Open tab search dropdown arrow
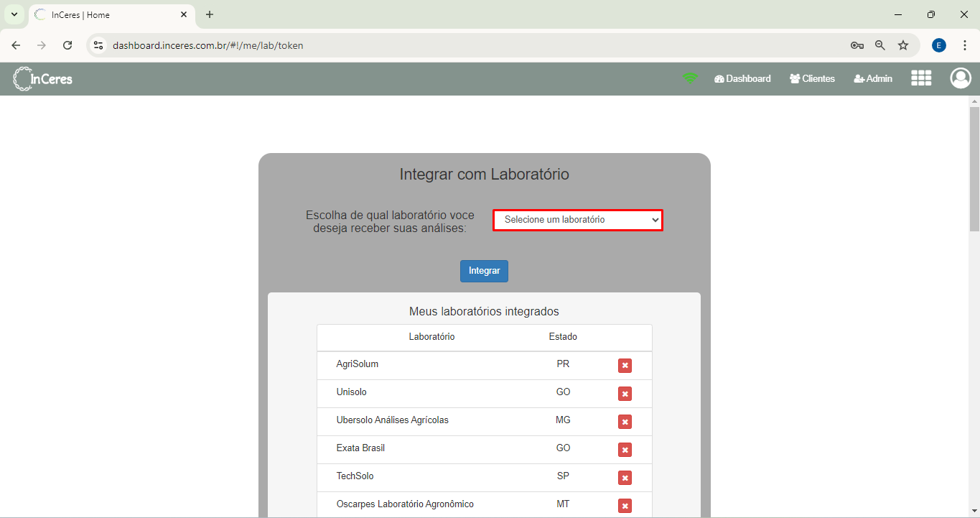Image resolution: width=980 pixels, height=518 pixels. [x=14, y=14]
